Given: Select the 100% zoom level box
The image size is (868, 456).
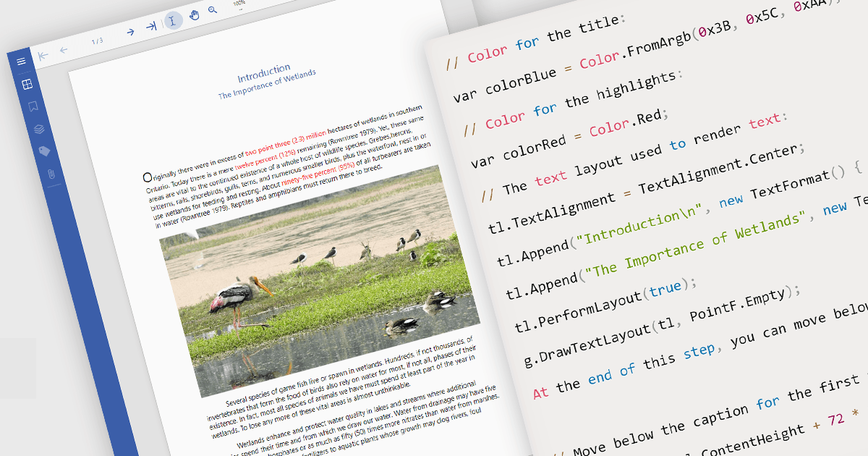Looking at the screenshot, I should (x=239, y=4).
